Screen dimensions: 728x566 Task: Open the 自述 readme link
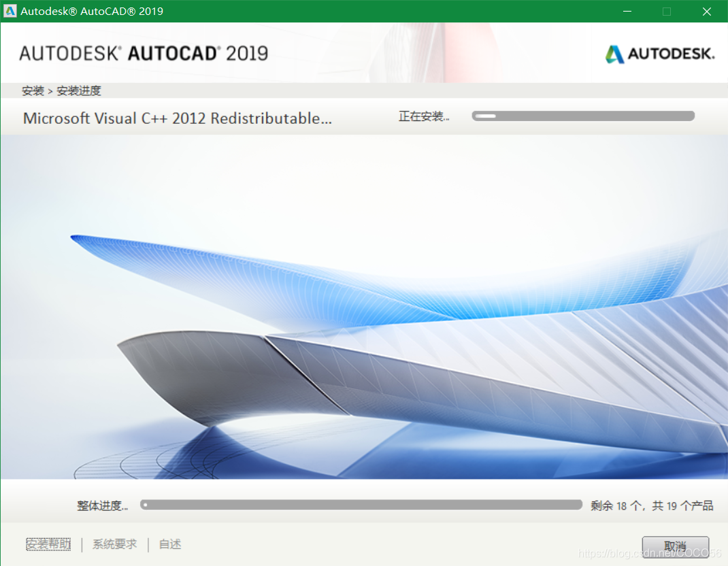(170, 544)
